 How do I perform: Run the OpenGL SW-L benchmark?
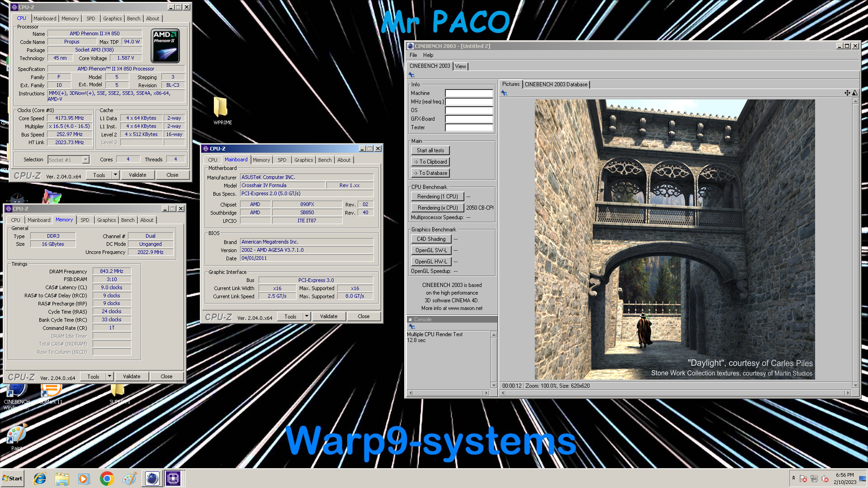pos(431,250)
